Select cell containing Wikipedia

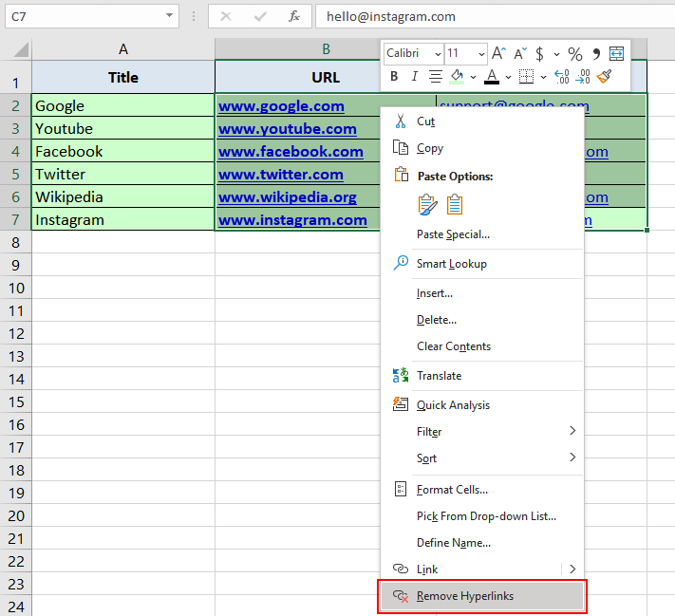(x=123, y=197)
